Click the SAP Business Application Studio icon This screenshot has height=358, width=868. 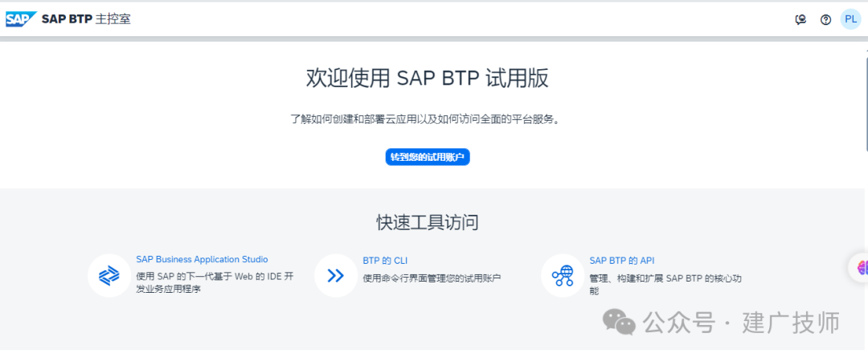coord(109,275)
